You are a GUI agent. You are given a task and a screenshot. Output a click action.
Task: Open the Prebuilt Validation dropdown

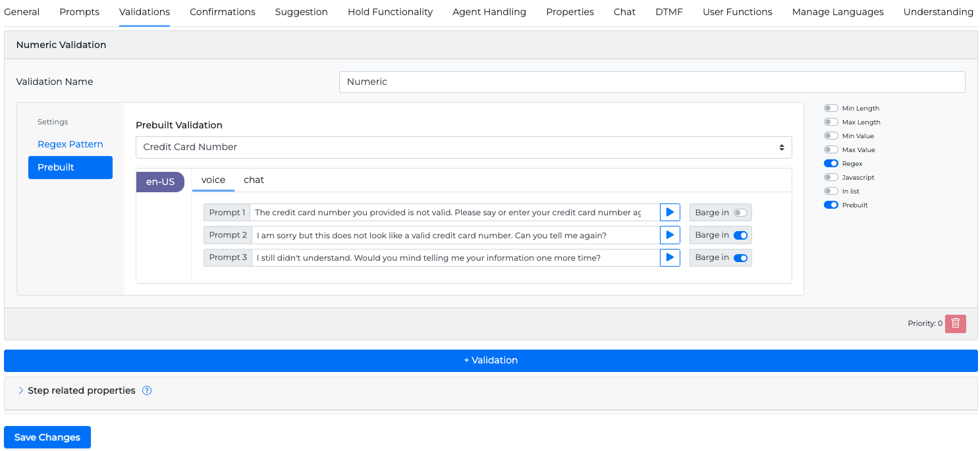[464, 147]
